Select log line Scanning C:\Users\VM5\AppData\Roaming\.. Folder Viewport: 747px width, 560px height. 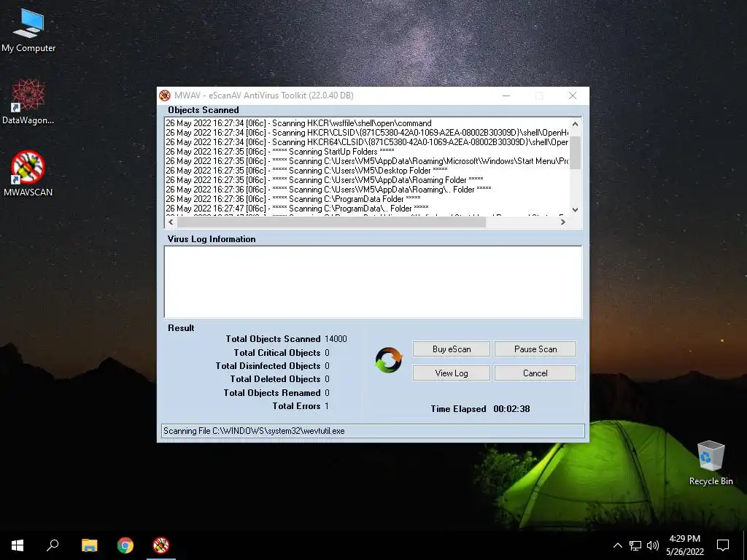click(x=329, y=190)
